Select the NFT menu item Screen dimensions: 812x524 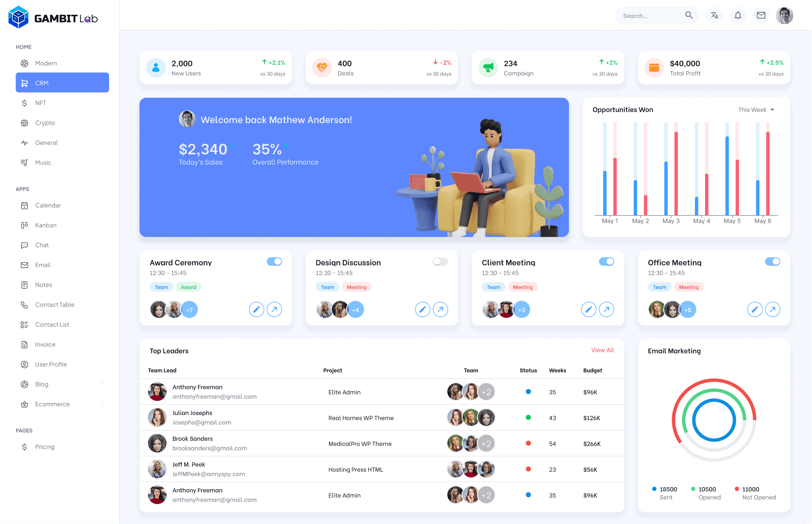tap(40, 102)
